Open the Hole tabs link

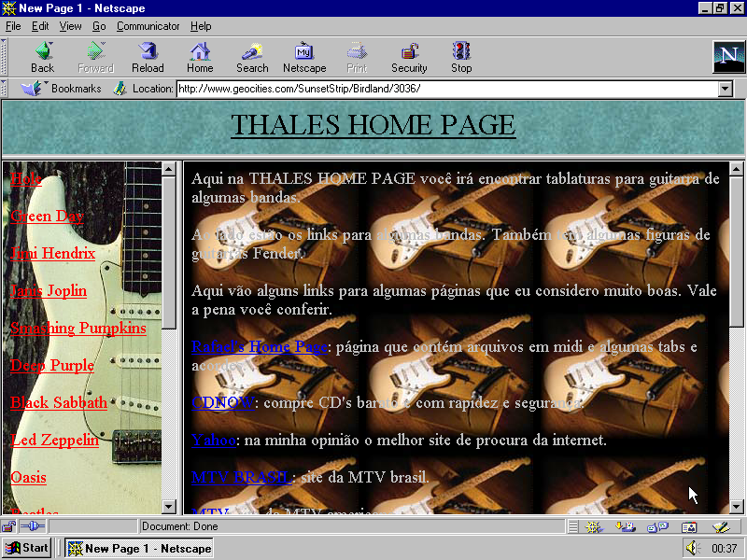pos(26,178)
